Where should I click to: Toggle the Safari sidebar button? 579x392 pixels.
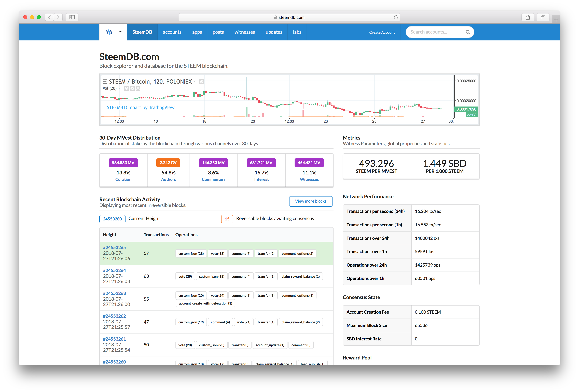click(x=72, y=17)
